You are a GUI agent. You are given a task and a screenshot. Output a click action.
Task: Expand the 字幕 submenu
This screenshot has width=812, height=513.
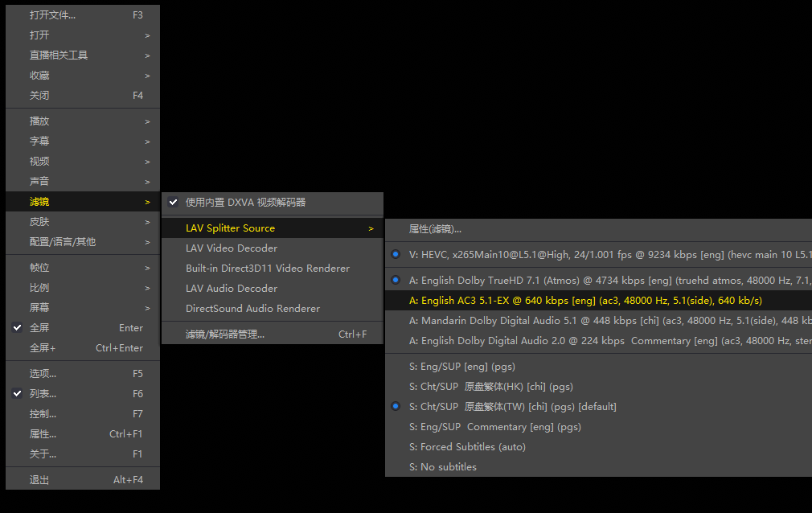point(82,142)
